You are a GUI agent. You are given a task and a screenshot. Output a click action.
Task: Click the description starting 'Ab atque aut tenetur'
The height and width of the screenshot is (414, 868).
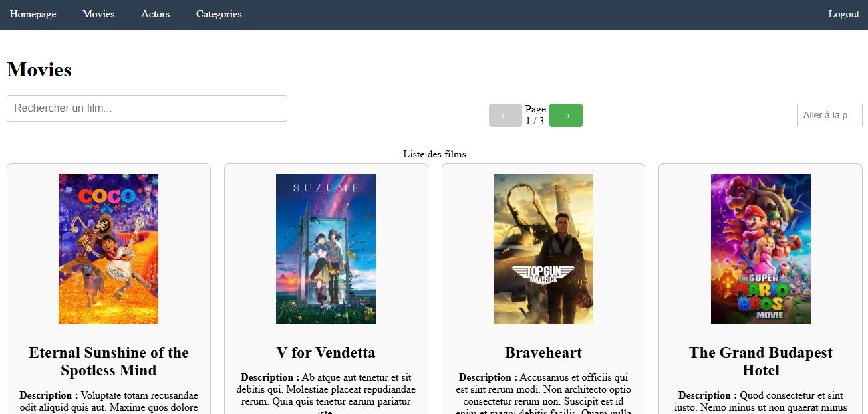pyautogui.click(x=326, y=395)
